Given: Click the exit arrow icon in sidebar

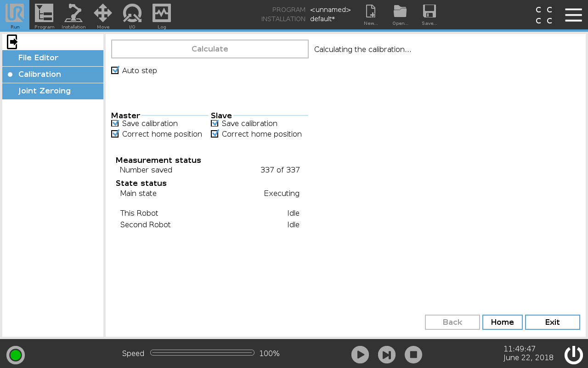Looking at the screenshot, I should point(12,42).
